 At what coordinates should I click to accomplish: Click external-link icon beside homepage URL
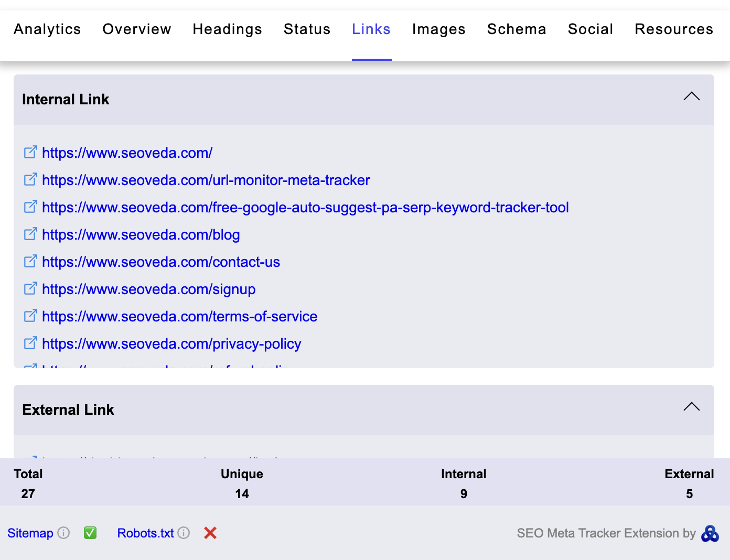point(31,152)
